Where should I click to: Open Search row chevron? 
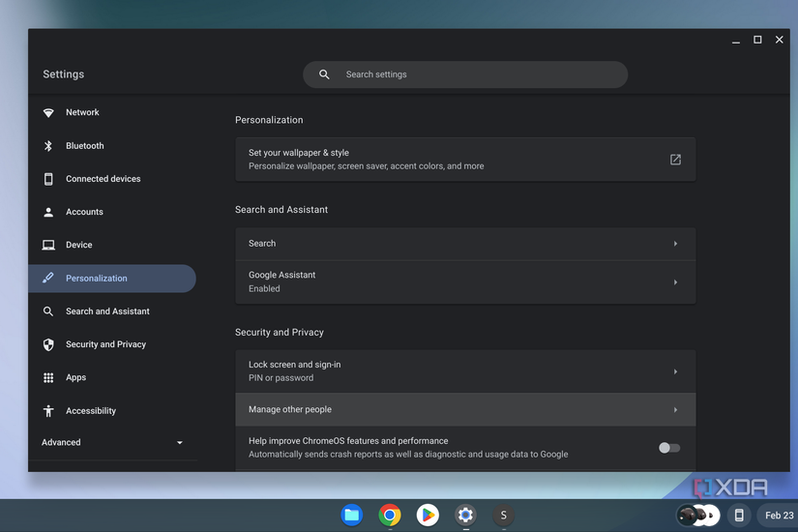675,244
